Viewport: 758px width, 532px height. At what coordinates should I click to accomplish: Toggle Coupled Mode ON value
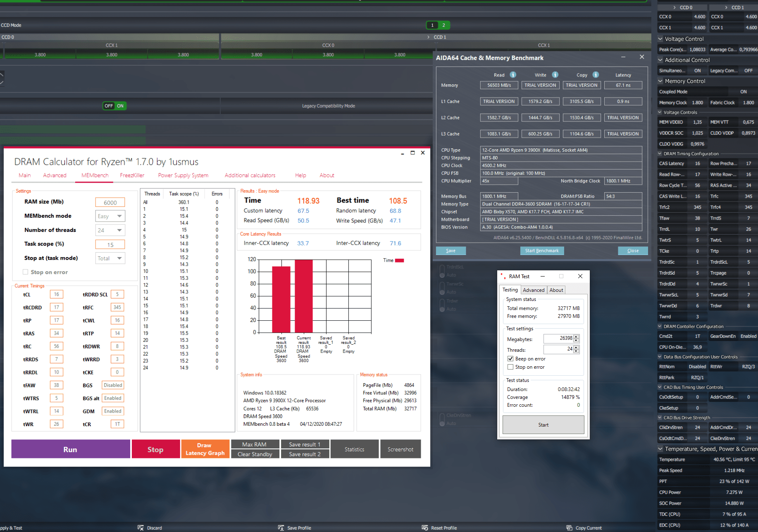[x=744, y=92]
